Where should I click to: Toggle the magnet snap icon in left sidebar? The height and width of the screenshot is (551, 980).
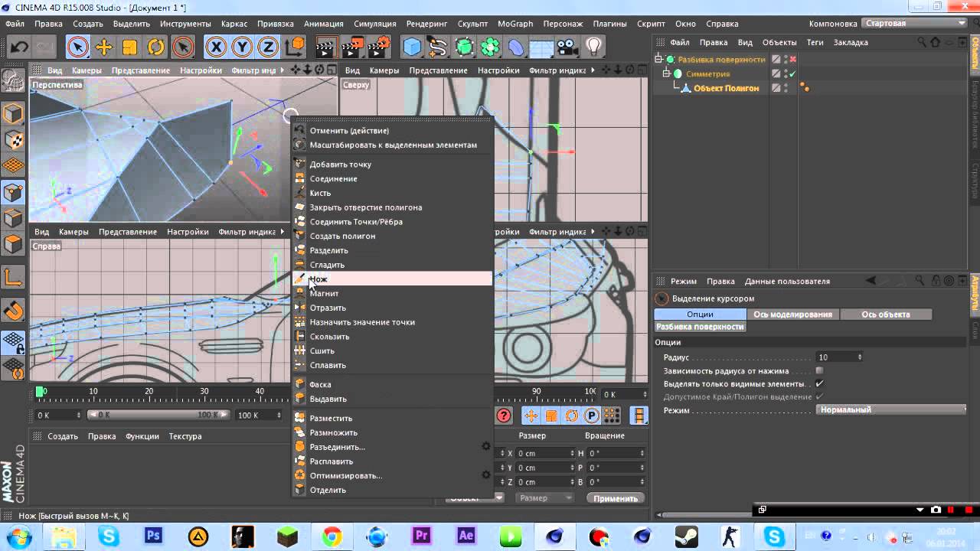click(13, 311)
